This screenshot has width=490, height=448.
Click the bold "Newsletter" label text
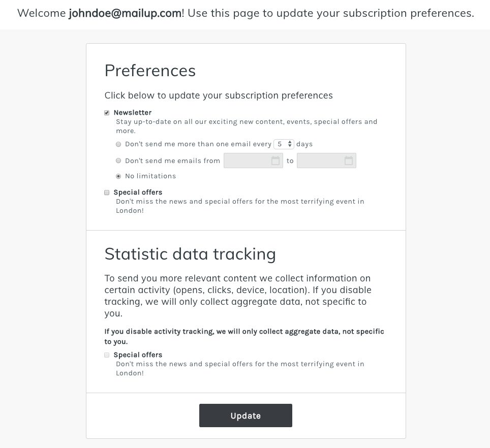(133, 113)
